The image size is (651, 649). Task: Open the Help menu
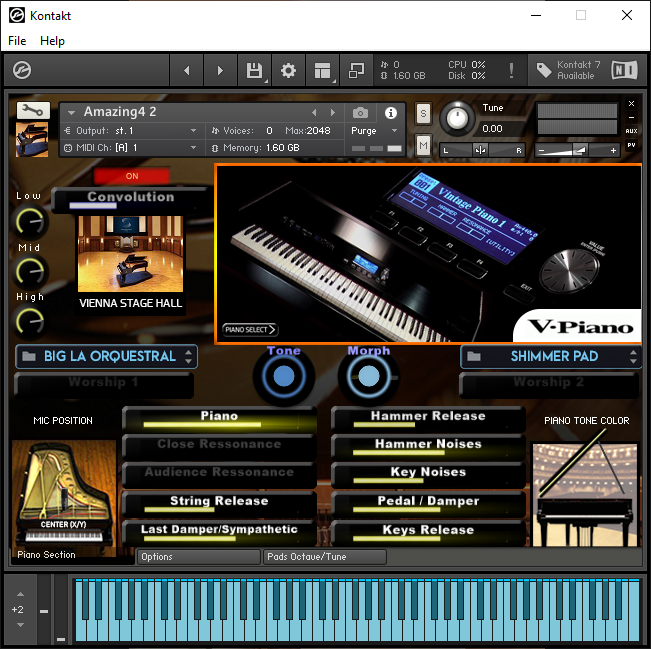click(52, 41)
